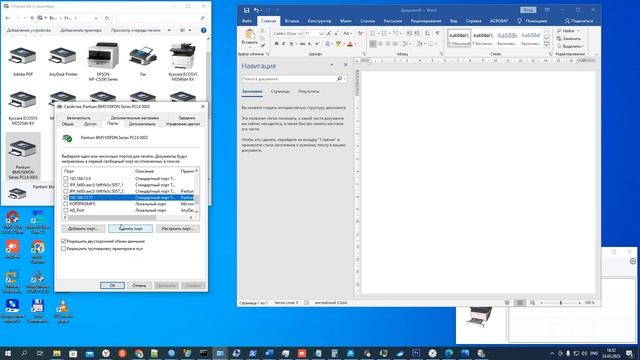Image resolution: width=640 pixels, height=360 pixels.
Task: Click Add a printer in Devices toolbar
Action: pyautogui.click(x=81, y=30)
